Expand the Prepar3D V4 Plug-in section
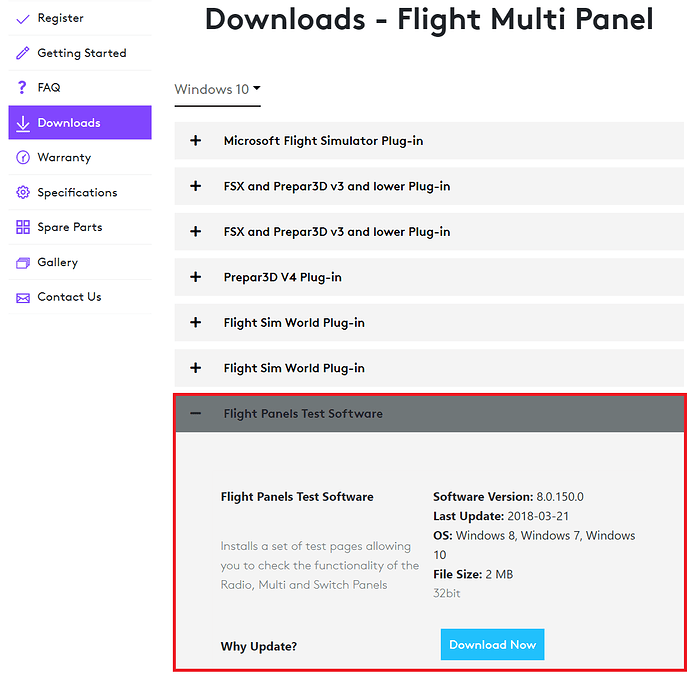This screenshot has width=690, height=676. pos(429,277)
